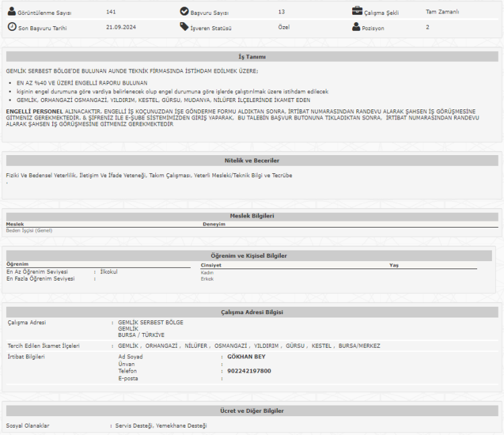Click the İlkokul education level value
504x435 pixels.
(109, 271)
